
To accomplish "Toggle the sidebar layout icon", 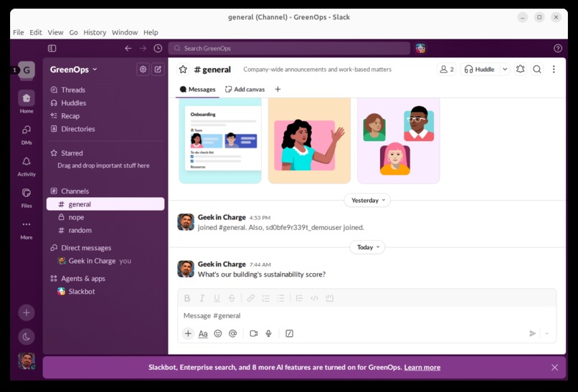I will (x=52, y=48).
